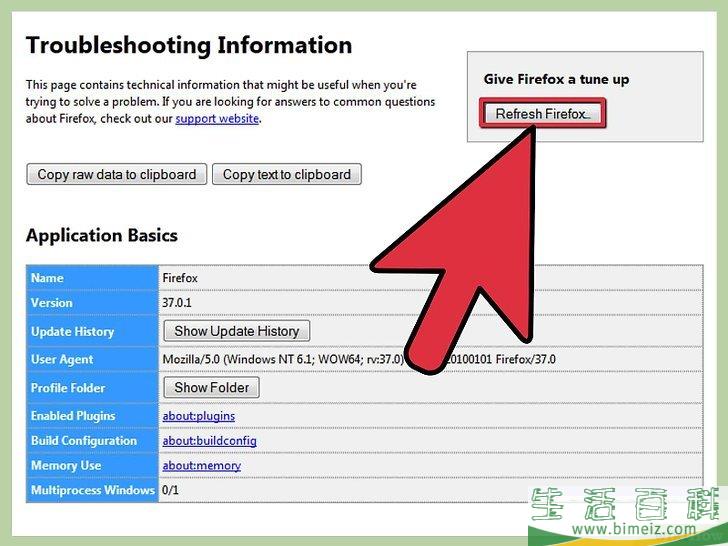Open the support website link
Screen dimensions: 728x546
tap(217, 118)
